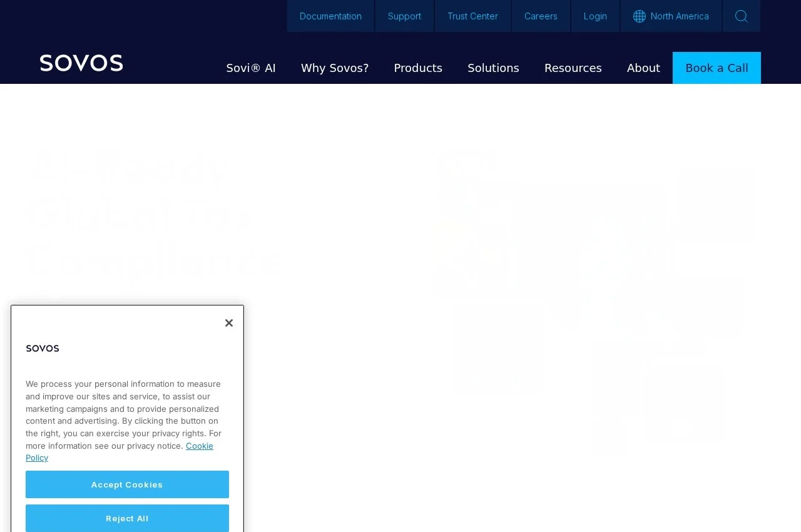Open the Careers page
This screenshot has height=532, width=801.
541,16
